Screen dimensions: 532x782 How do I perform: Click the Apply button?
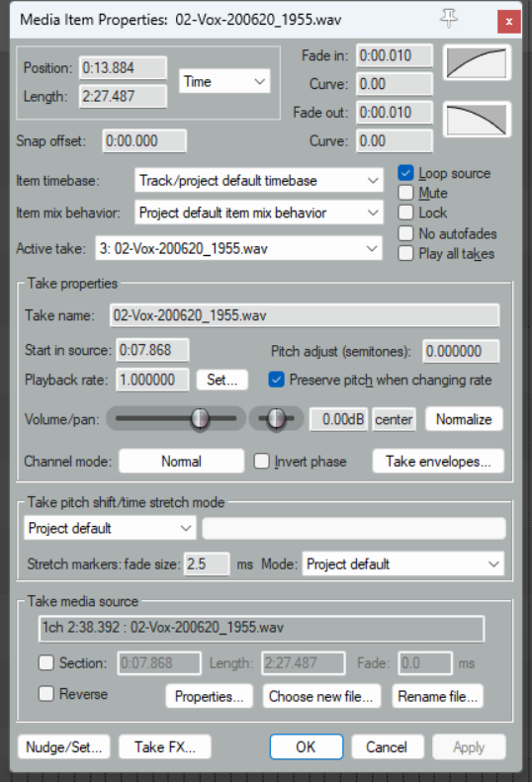[x=469, y=747]
